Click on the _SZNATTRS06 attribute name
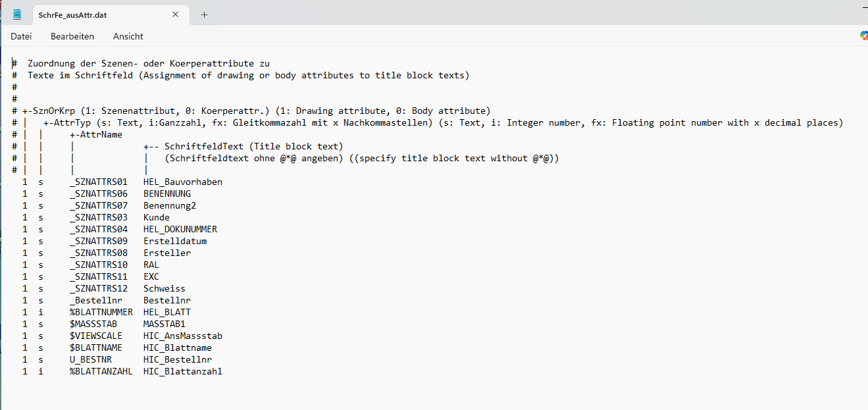The height and width of the screenshot is (410, 868). click(x=99, y=193)
